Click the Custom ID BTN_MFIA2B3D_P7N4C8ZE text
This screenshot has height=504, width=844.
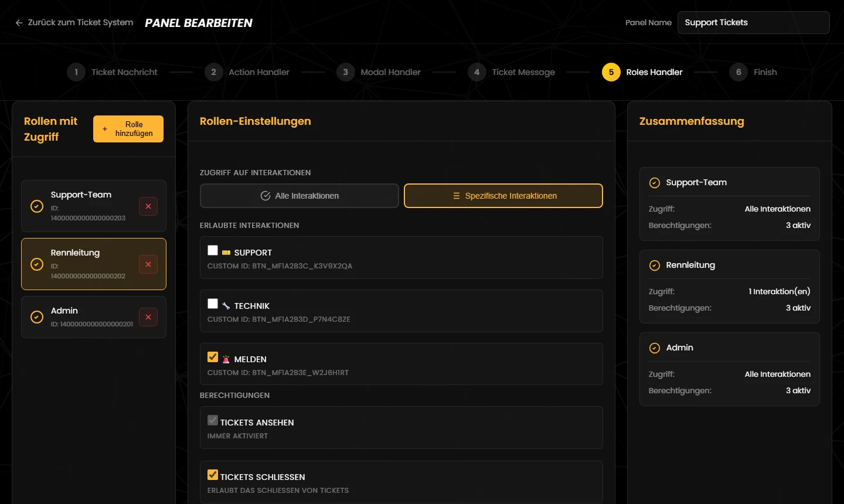tap(279, 319)
